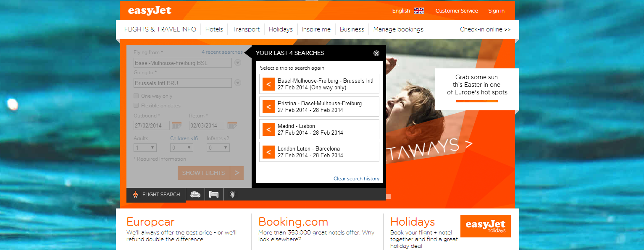
Task: Click the Outbound date field
Action: tap(152, 125)
